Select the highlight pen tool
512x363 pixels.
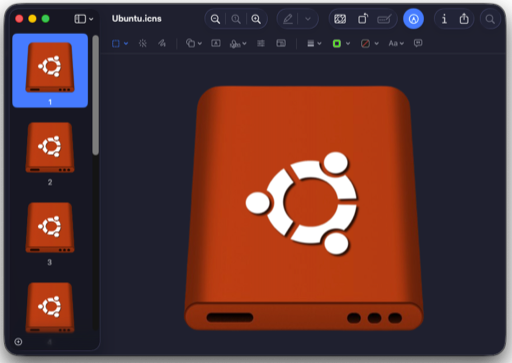click(288, 19)
